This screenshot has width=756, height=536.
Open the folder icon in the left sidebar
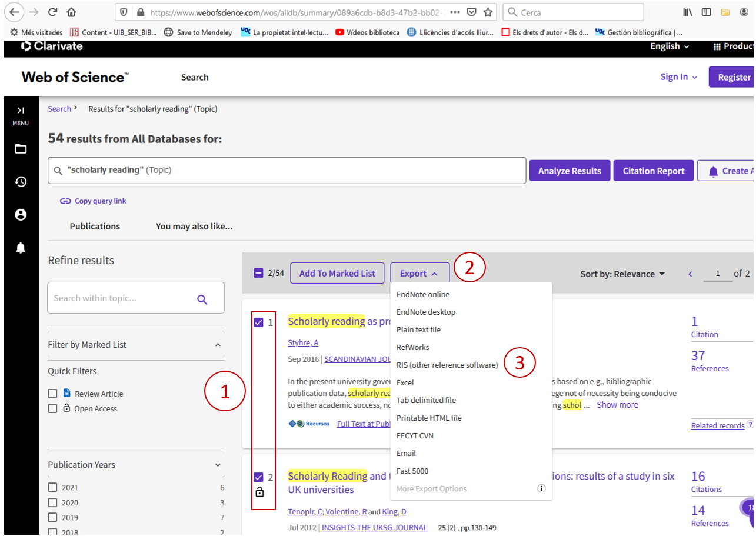click(x=21, y=149)
